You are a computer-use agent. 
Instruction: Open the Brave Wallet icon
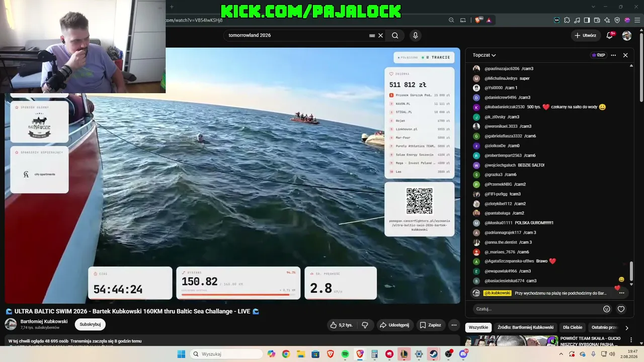point(597,20)
